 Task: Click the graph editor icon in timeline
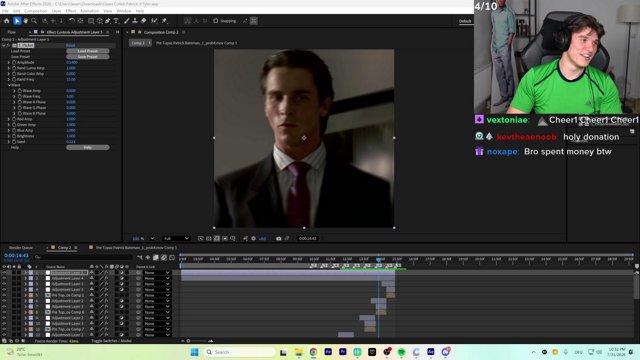point(172,258)
